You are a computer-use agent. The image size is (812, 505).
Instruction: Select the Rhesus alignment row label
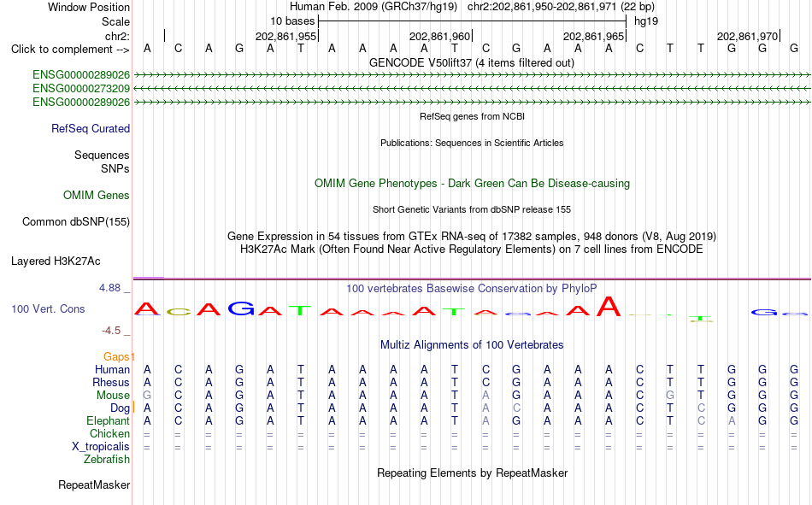click(x=111, y=382)
